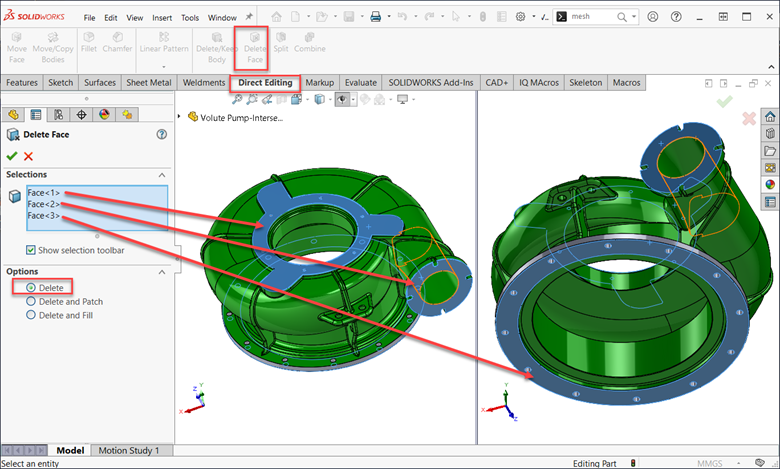Select the Combine tool
The height and width of the screenshot is (469, 780).
tap(309, 43)
